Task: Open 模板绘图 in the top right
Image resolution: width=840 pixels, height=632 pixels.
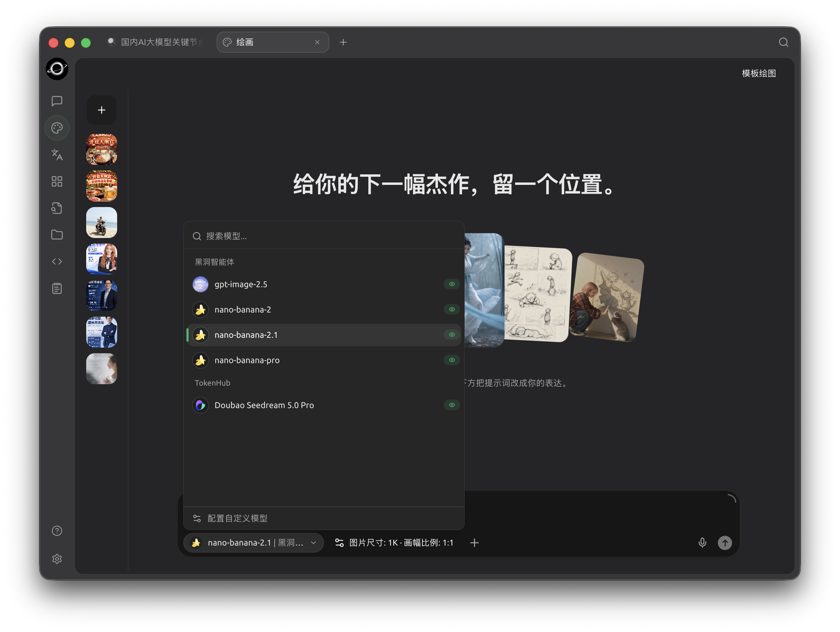Action: [x=759, y=73]
